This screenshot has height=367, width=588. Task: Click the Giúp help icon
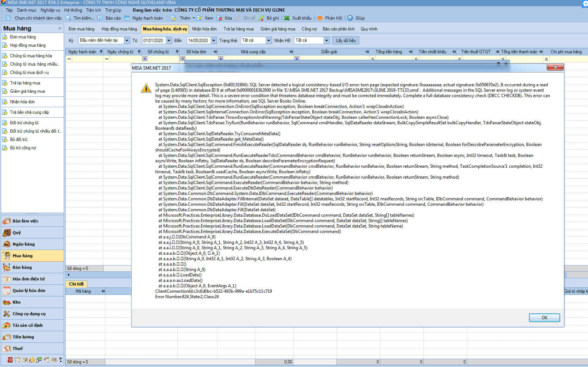pyautogui.click(x=350, y=18)
